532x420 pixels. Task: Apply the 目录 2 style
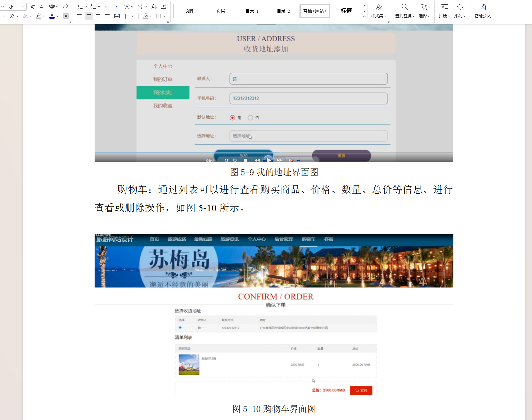click(283, 11)
